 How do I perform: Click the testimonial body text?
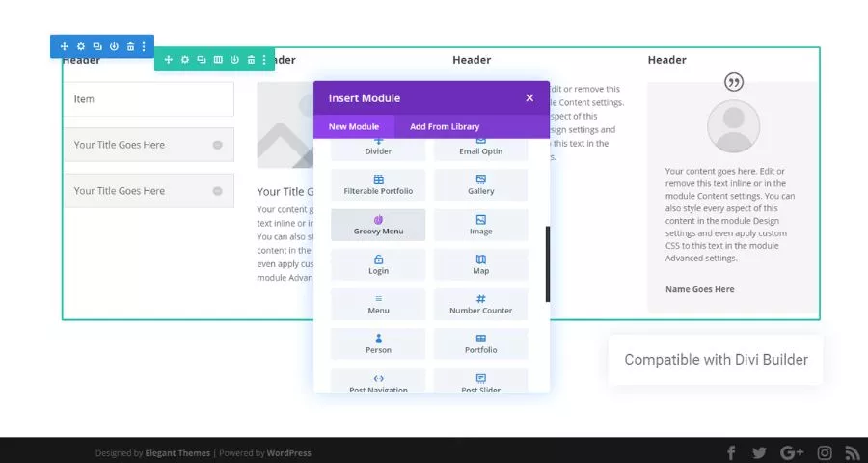click(x=730, y=214)
